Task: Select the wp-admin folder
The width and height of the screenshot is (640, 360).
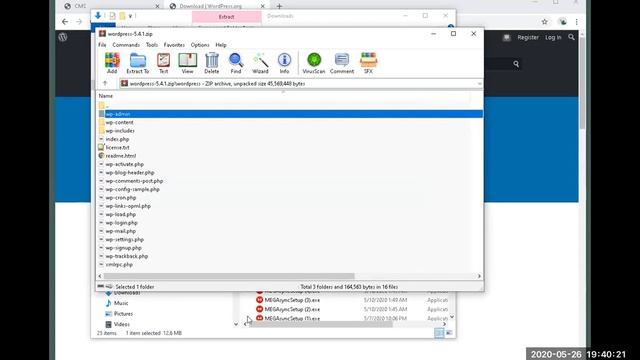Action: pos(290,114)
